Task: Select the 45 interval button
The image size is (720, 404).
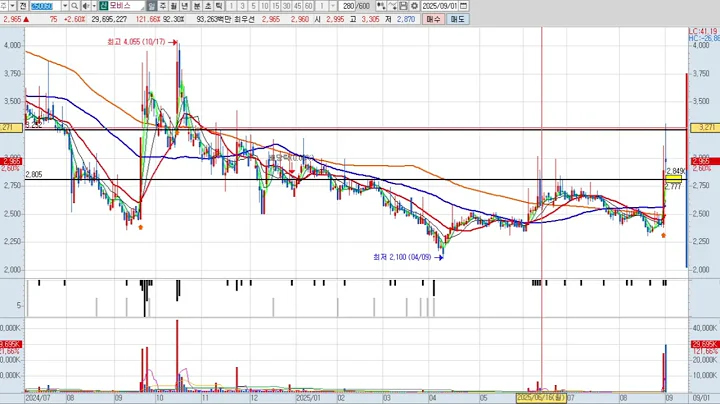Action: click(298, 6)
